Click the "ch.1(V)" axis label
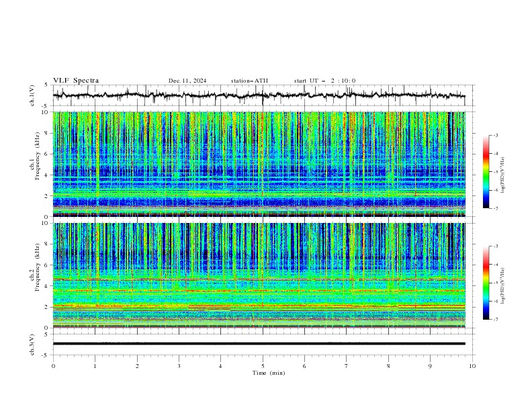 32,95
